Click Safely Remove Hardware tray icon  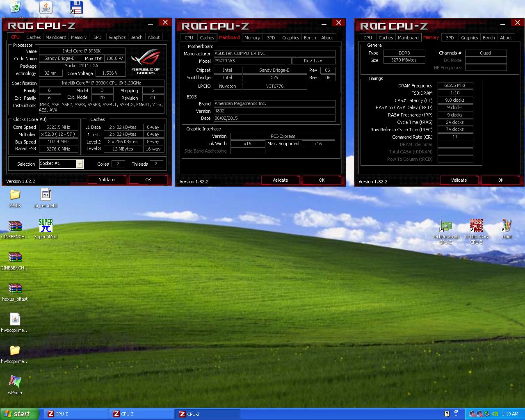pos(487,414)
